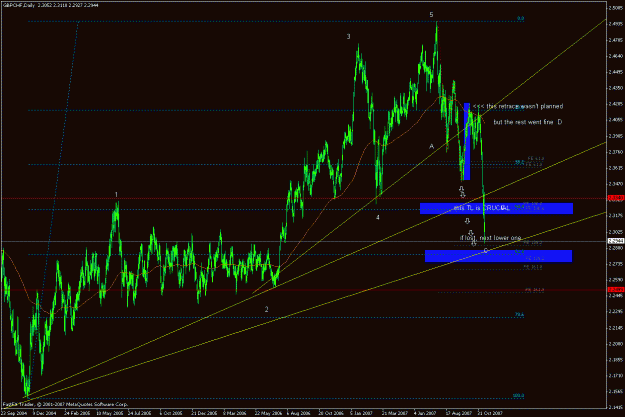Click the 21 Dec 2005 date label
The width and height of the screenshot is (625, 417).
[204, 413]
